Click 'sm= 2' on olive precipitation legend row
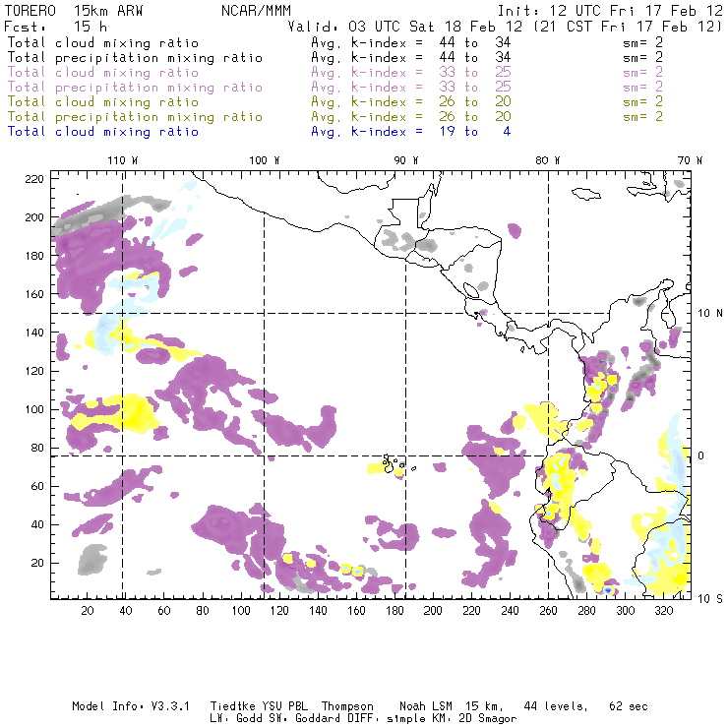The width and height of the screenshot is (728, 728). tap(642, 117)
